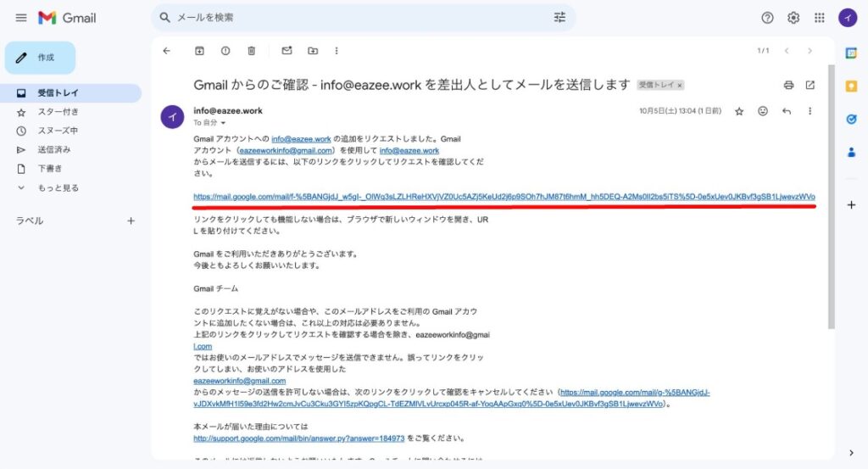Go to the previous conversation arrow
The image size is (868, 469).
786,50
